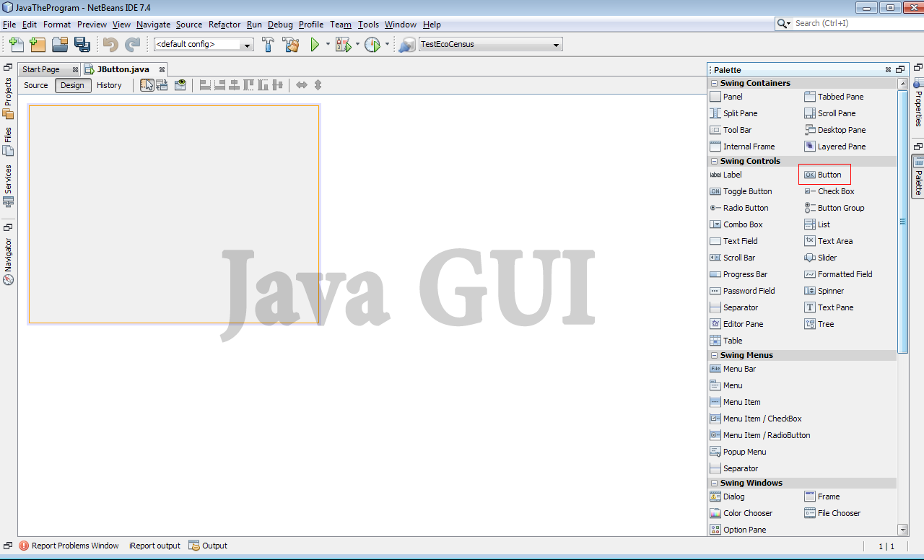Click the Clean and Build toolbar icon

(291, 44)
